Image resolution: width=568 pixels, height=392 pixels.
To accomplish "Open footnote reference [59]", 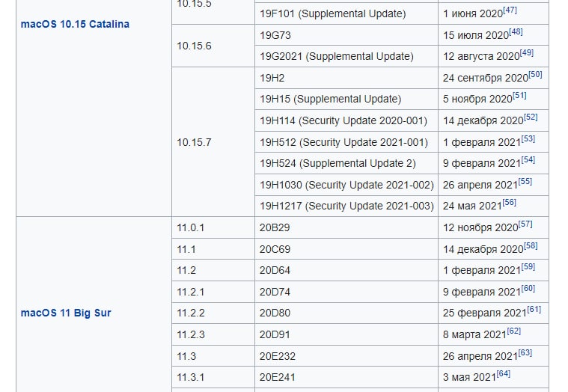I will (528, 267).
